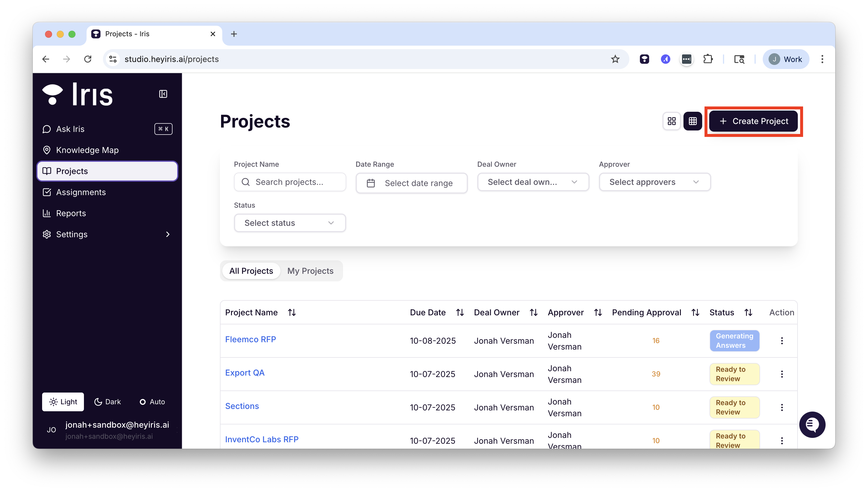
Task: Open the support chat bubble
Action: [812, 424]
